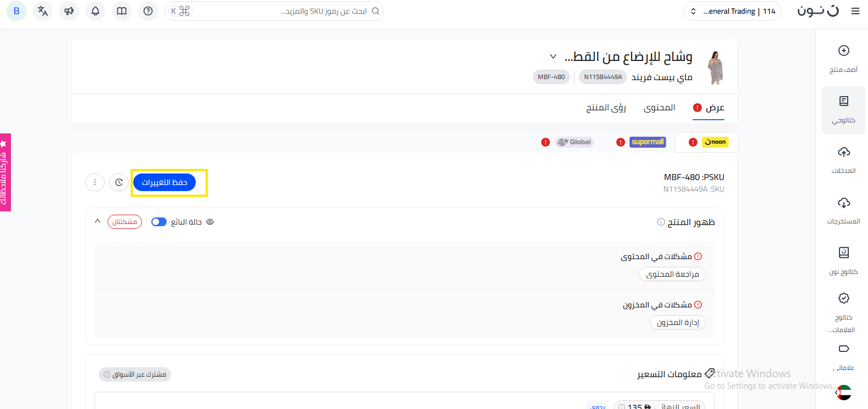Image resolution: width=868 pixels, height=409 pixels.
Task: Click the إدارة المخزون button
Action: click(x=678, y=322)
